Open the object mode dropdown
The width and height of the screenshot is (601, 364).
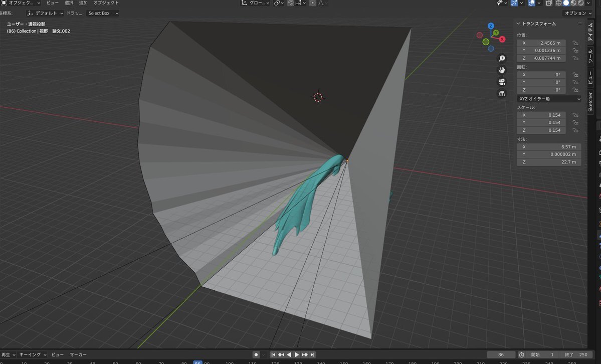[21, 3]
